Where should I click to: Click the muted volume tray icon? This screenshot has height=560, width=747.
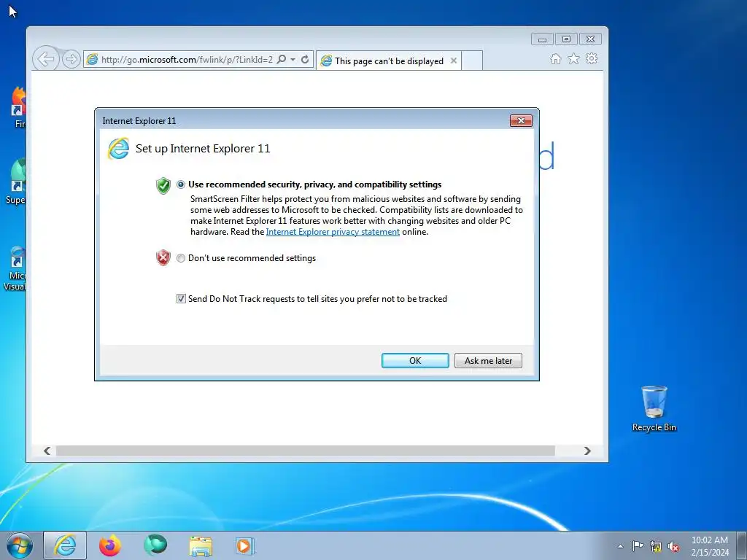coord(673,546)
